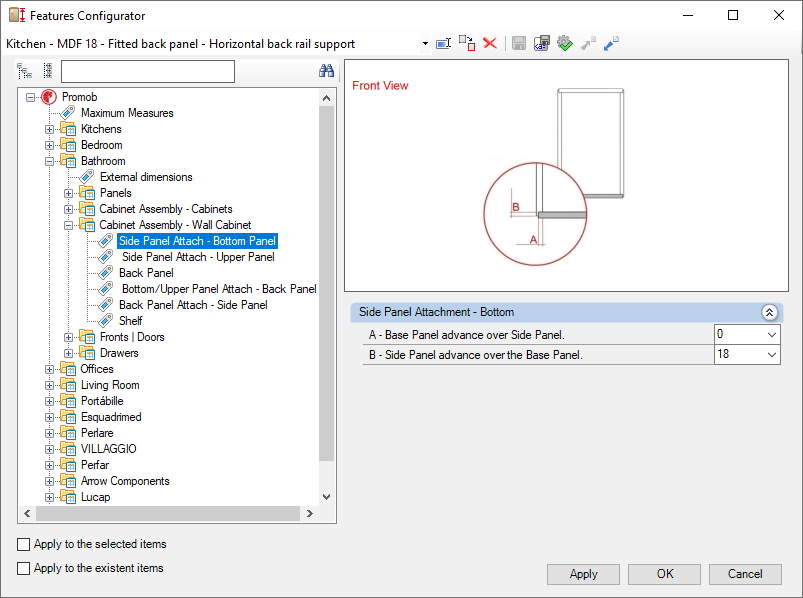Select the Perlare tree item
Viewport: 803px width, 598px height.
[97, 433]
